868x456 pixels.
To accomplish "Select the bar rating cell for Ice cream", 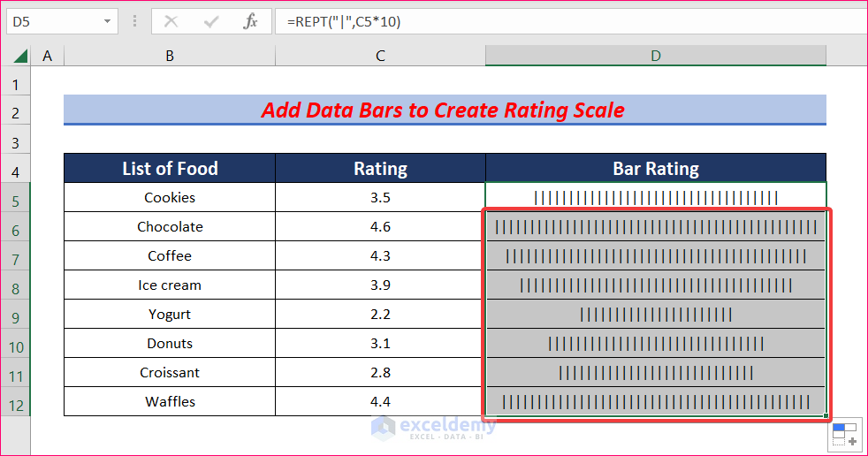I will tap(656, 285).
